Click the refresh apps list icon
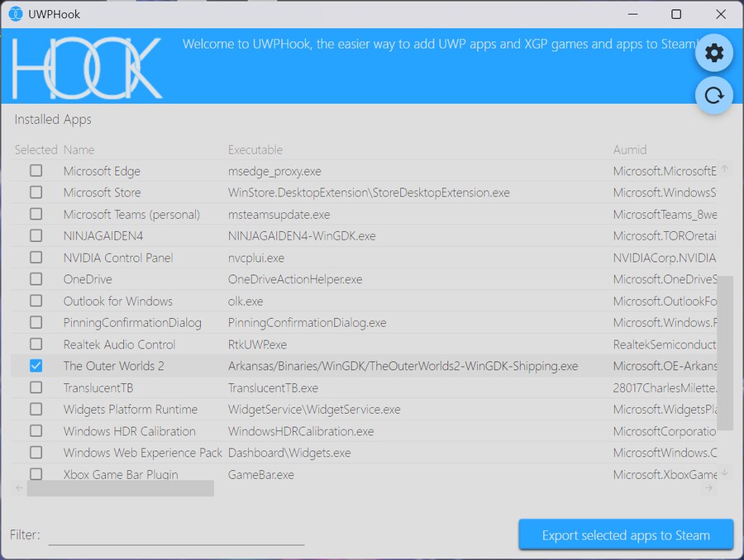Image resolution: width=744 pixels, height=560 pixels. (713, 96)
